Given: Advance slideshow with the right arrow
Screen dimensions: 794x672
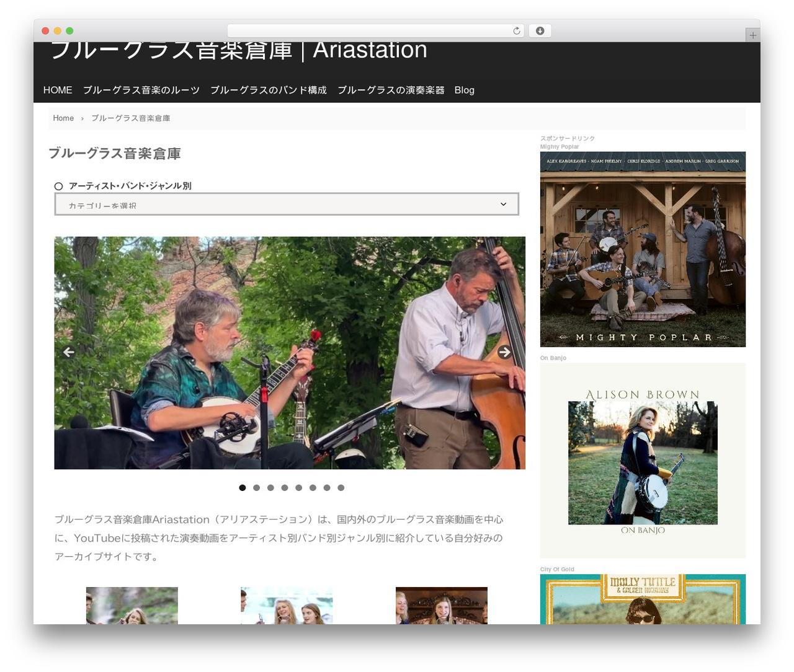Looking at the screenshot, I should coord(505,352).
